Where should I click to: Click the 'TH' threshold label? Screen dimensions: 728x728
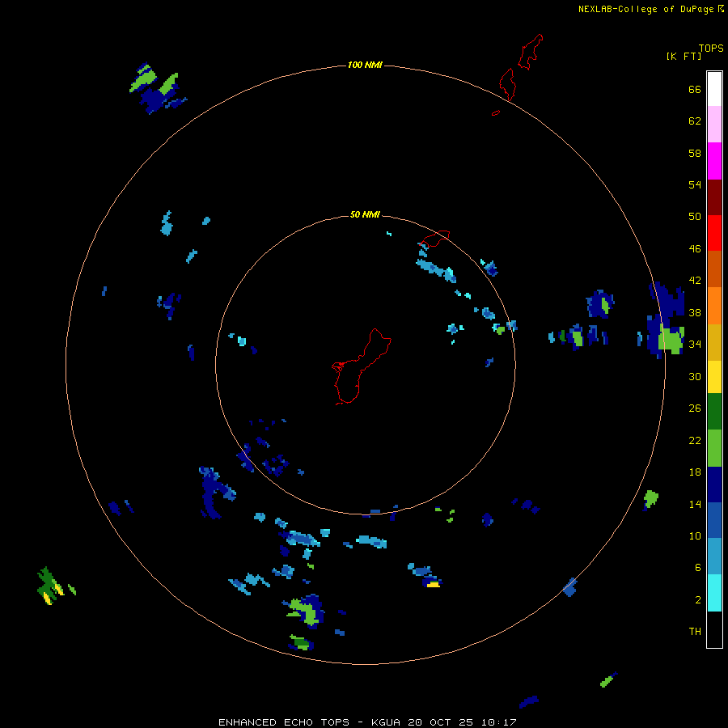tap(695, 632)
